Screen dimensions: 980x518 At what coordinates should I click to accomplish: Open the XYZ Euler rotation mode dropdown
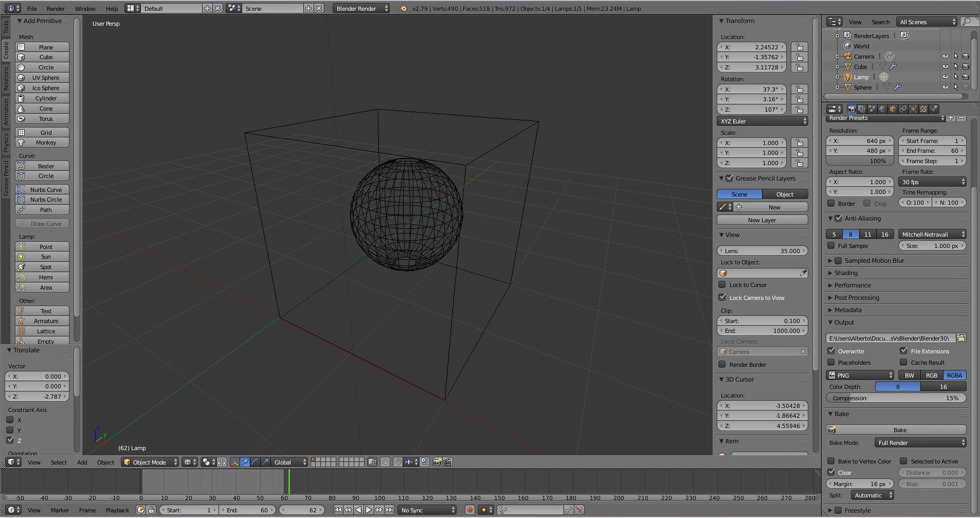coord(763,121)
